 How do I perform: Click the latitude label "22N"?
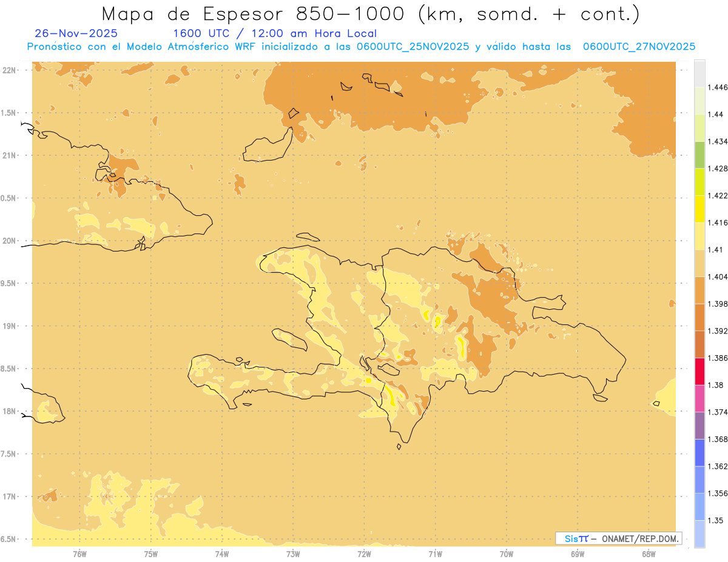pyautogui.click(x=10, y=70)
